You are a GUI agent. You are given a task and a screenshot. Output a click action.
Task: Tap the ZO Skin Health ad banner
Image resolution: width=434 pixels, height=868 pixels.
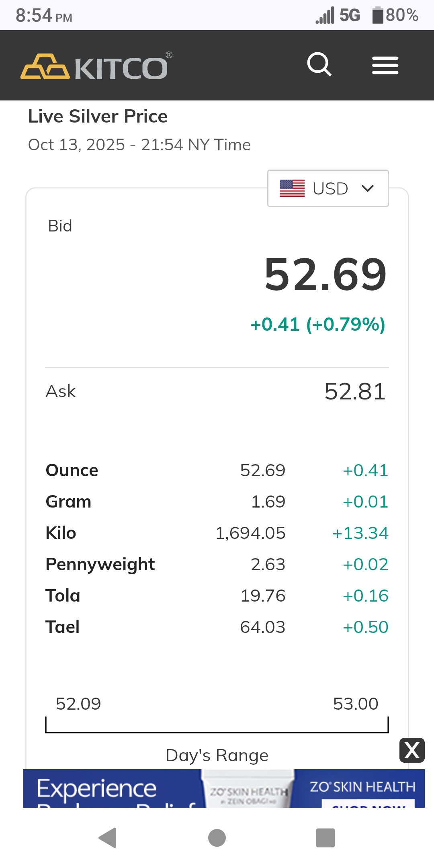[x=223, y=788]
